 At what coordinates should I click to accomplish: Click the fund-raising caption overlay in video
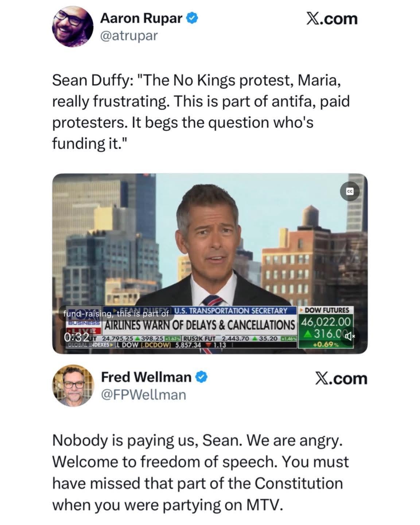116,314
